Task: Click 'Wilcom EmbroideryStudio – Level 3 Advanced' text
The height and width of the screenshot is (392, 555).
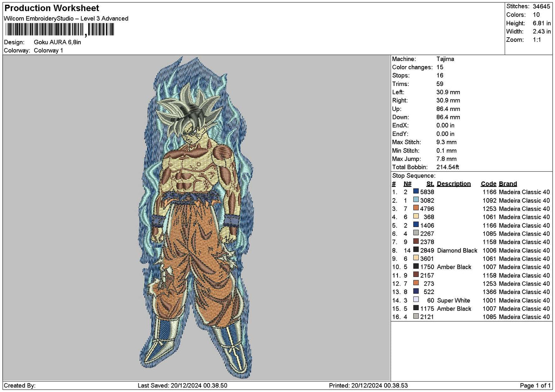Action: pos(66,18)
